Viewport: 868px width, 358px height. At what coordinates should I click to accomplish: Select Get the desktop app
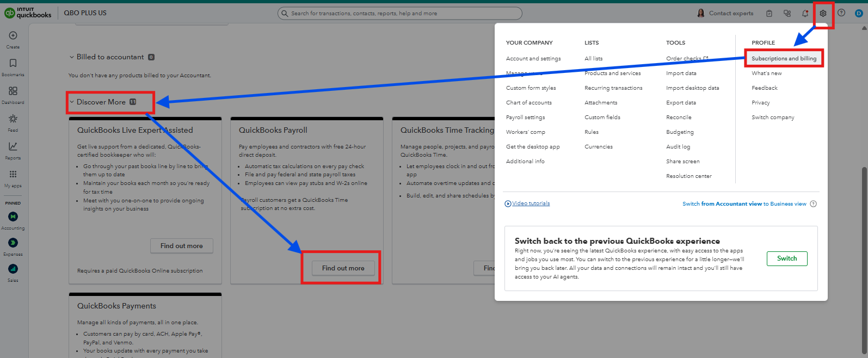533,147
